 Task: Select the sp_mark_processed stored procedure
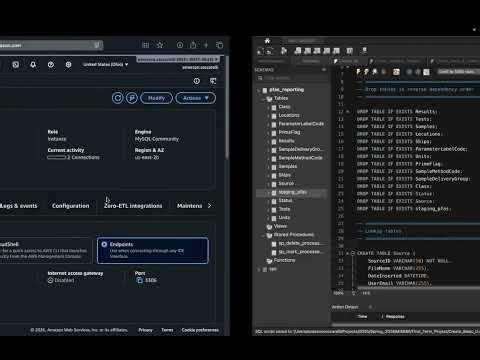[300, 252]
